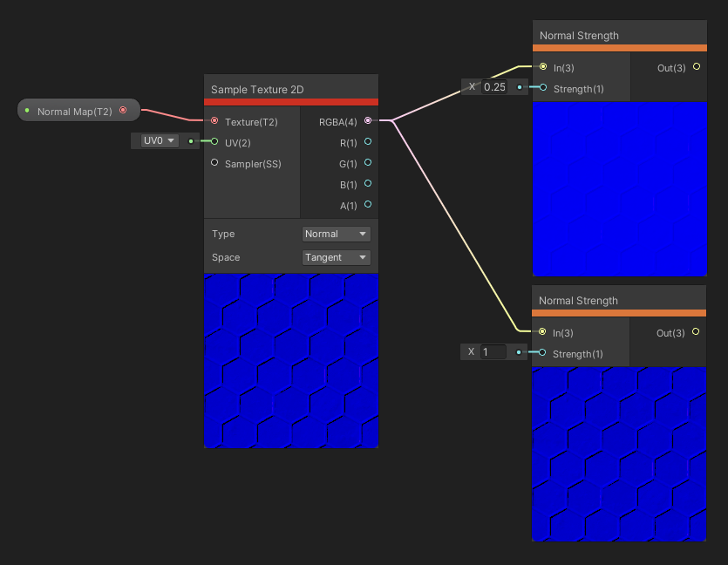Open the UV0 channel dropdown
Viewport: 728px width, 565px height.
coord(159,140)
